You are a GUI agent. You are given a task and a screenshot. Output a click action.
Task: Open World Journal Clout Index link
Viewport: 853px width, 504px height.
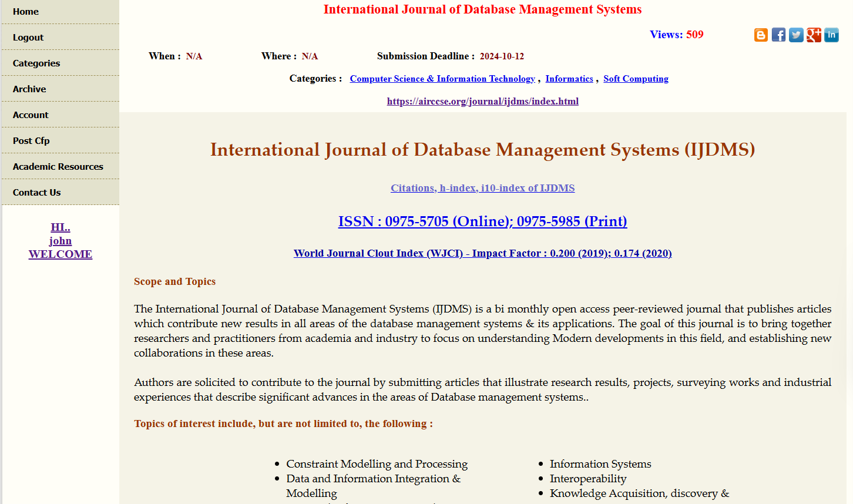pos(483,253)
